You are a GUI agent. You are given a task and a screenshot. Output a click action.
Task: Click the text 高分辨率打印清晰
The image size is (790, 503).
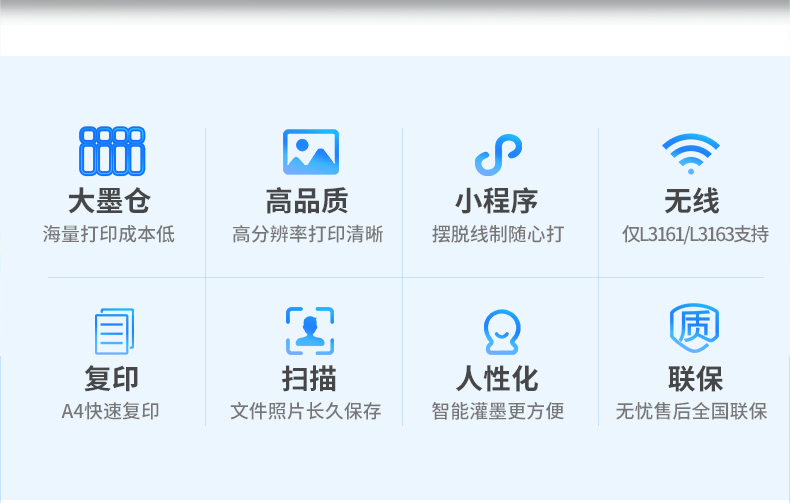click(x=308, y=234)
